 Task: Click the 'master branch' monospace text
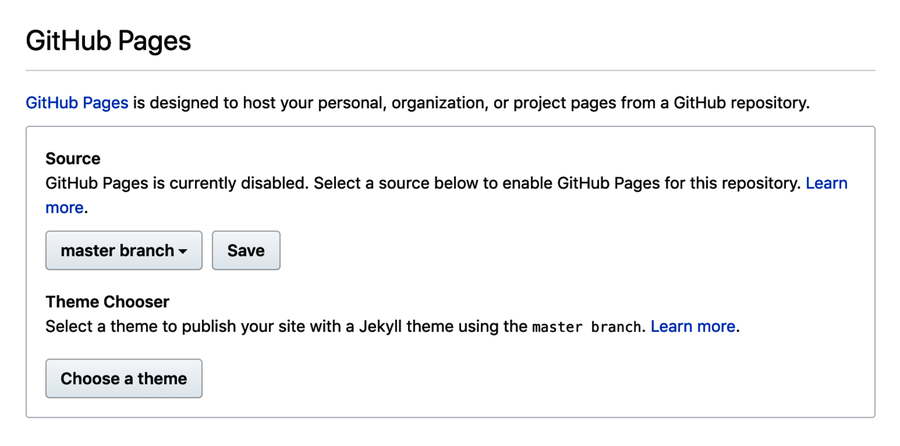tap(586, 327)
